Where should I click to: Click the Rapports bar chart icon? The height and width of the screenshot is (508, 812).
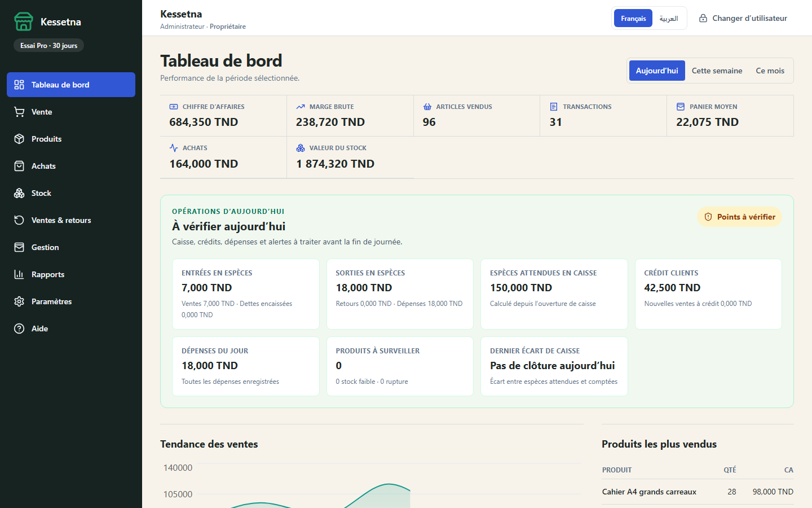pos(19,274)
